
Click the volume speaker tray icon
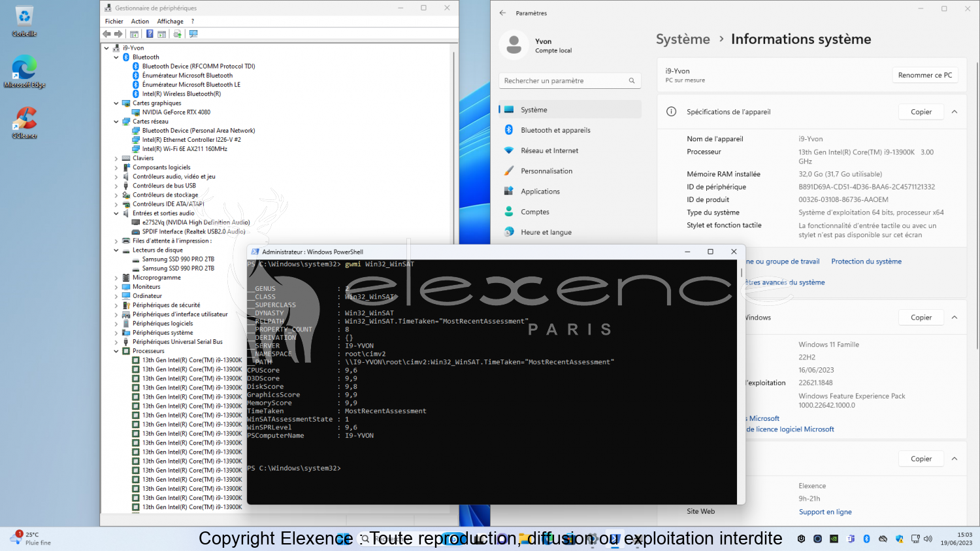point(928,539)
